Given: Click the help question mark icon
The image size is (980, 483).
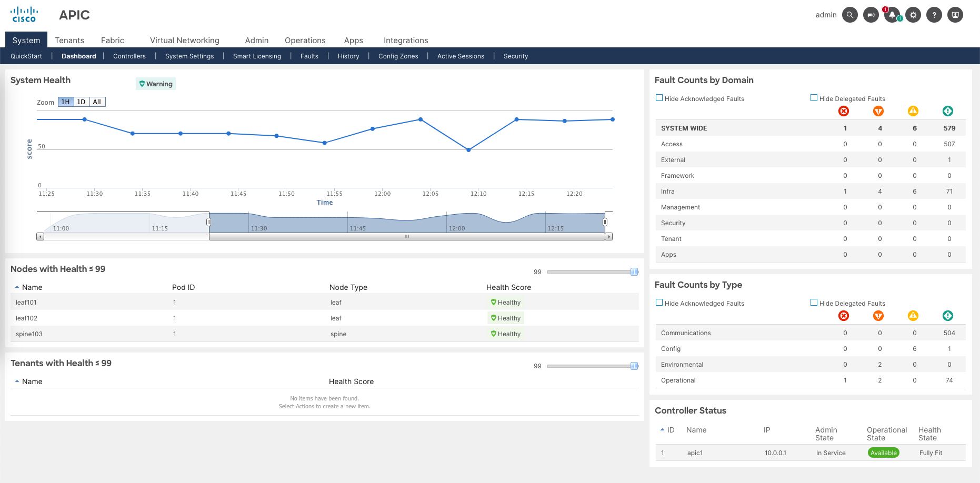Looking at the screenshot, I should coord(934,15).
